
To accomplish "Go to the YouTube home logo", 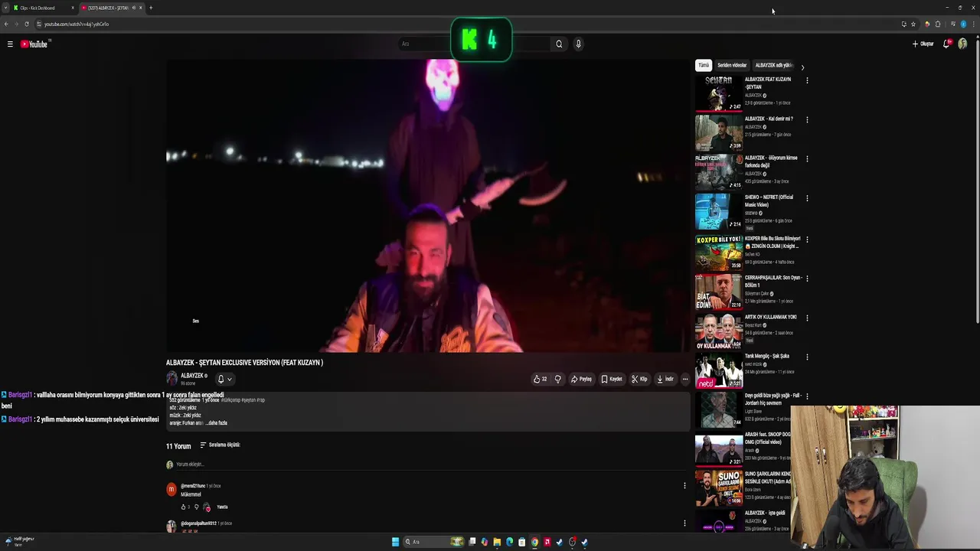I will click(x=34, y=44).
